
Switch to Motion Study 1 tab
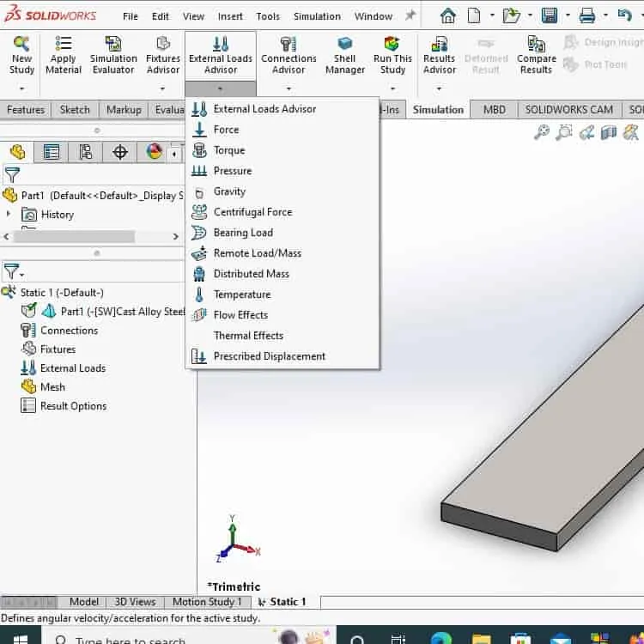[207, 602]
